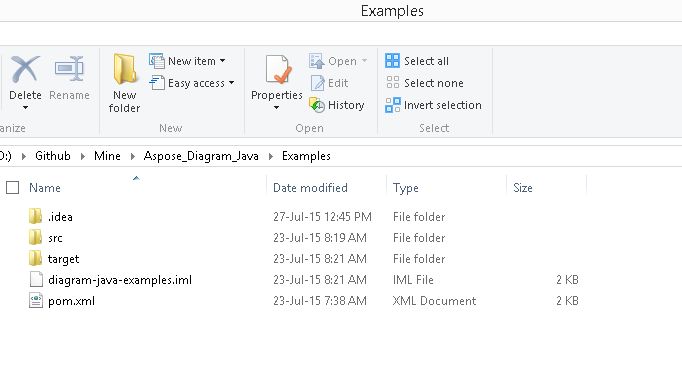The width and height of the screenshot is (682, 373).
Task: Expand the Open button dropdown arrow
Action: coord(364,61)
